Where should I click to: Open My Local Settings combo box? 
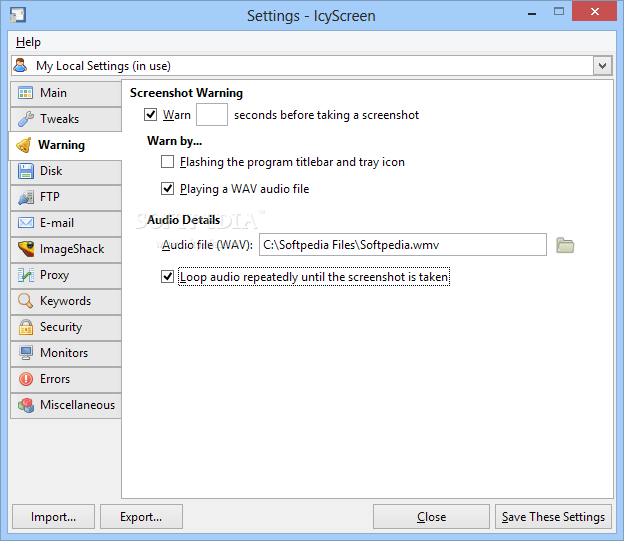coord(311,66)
